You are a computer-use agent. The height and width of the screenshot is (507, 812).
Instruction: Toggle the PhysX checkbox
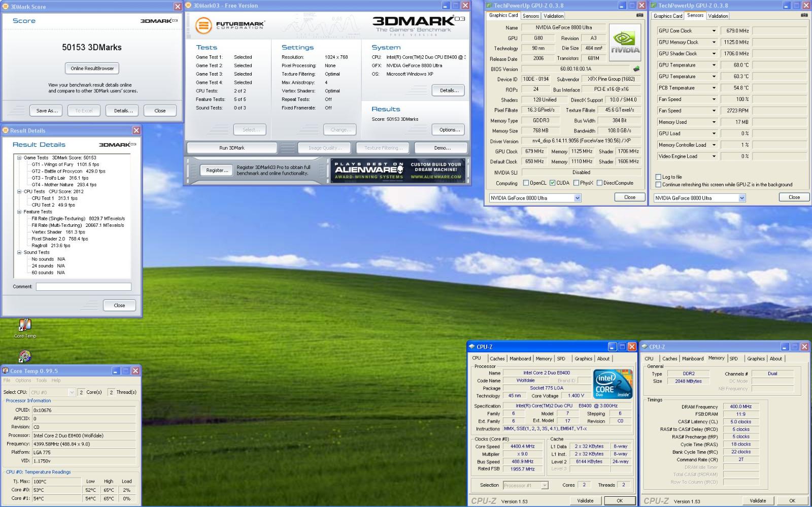coord(577,183)
